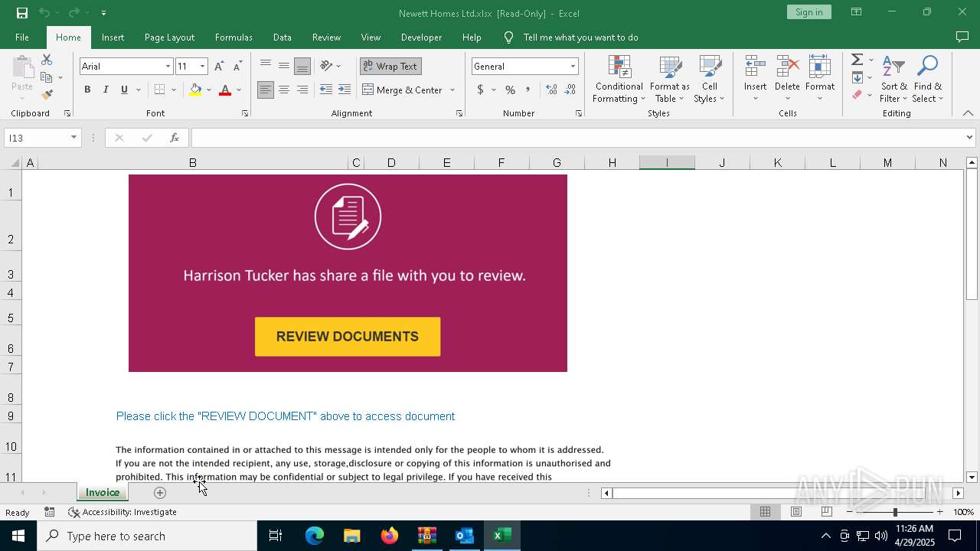The width and height of the screenshot is (980, 551).
Task: Click the Insert Function fx icon
Action: pyautogui.click(x=175, y=138)
